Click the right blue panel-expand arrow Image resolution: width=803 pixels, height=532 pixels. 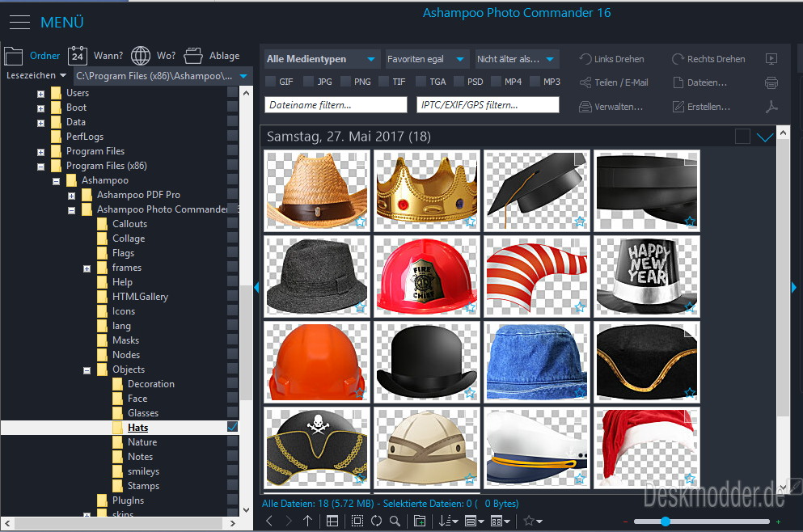pos(794,288)
